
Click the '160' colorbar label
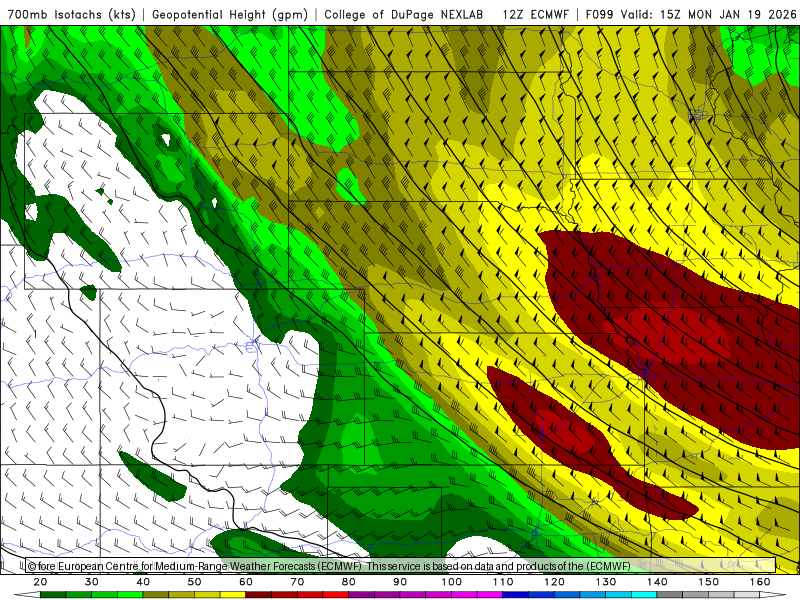(x=760, y=582)
